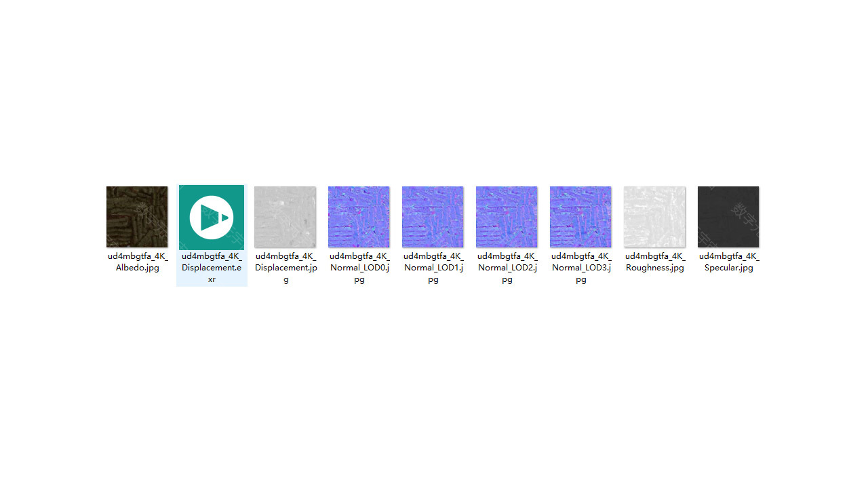The image size is (868, 488).
Task: Click the ud4mbgtfa_4K_Normal_LOD0.jpg file name
Action: click(x=359, y=268)
